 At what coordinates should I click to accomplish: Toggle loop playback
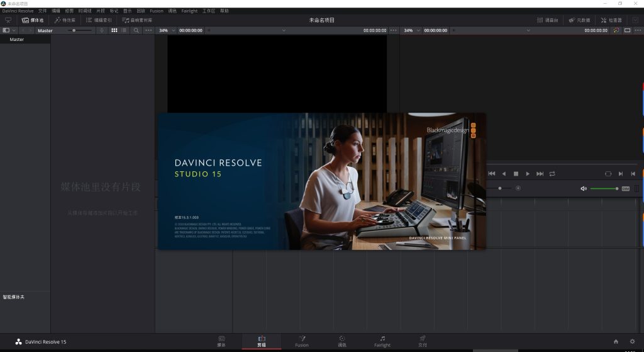552,173
